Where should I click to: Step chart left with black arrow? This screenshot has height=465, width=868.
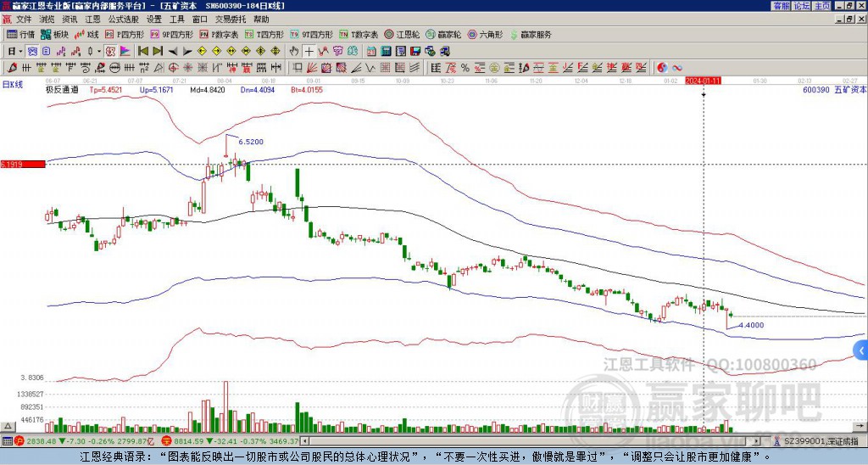click(x=173, y=52)
